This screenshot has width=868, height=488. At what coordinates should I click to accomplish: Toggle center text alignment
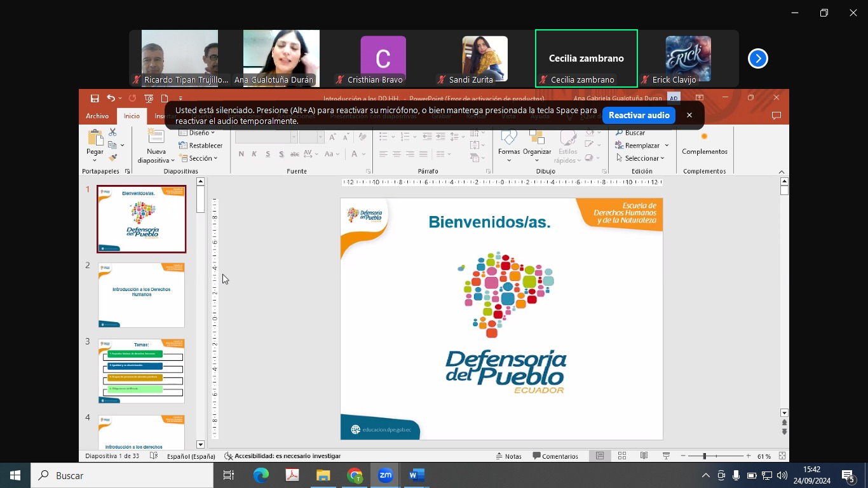click(397, 154)
